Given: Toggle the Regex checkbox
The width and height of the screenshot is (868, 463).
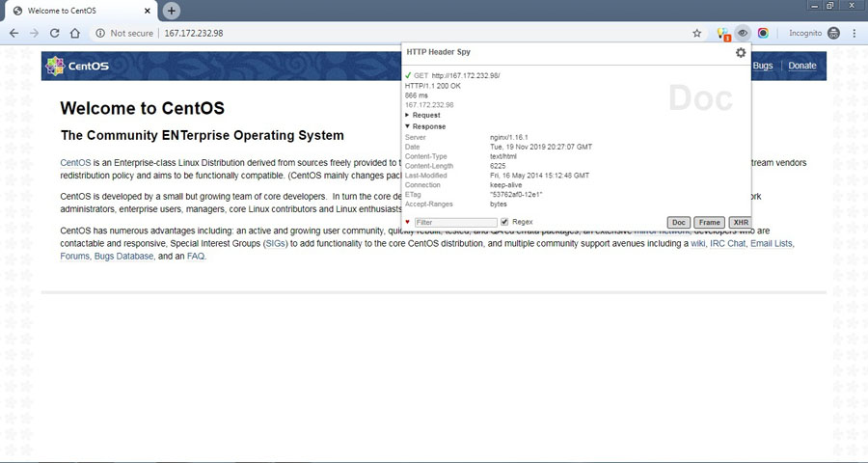Looking at the screenshot, I should pyautogui.click(x=504, y=222).
